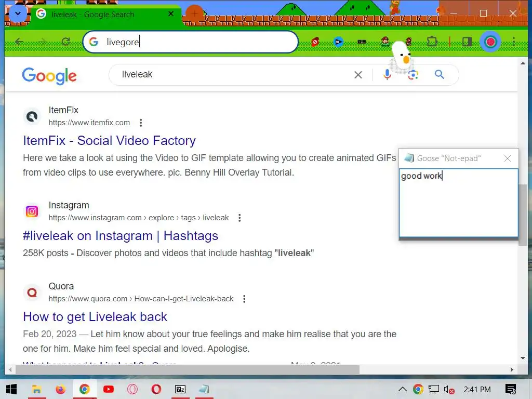Clear the Google search query with X
532x399 pixels.
coord(358,75)
